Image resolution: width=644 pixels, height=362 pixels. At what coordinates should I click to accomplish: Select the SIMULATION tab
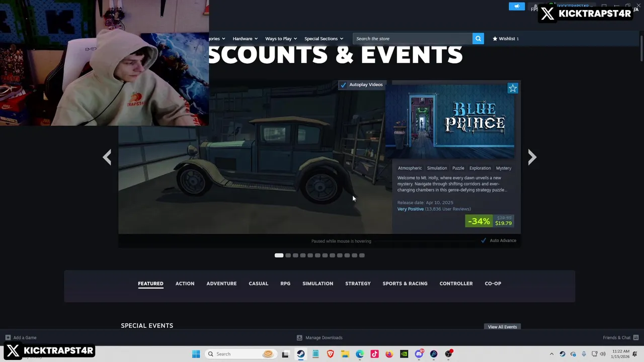pyautogui.click(x=317, y=284)
